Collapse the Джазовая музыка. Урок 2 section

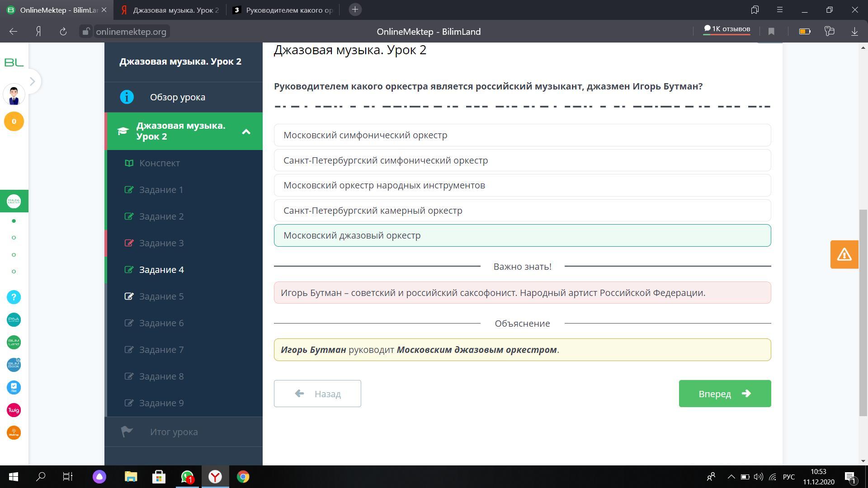246,131
